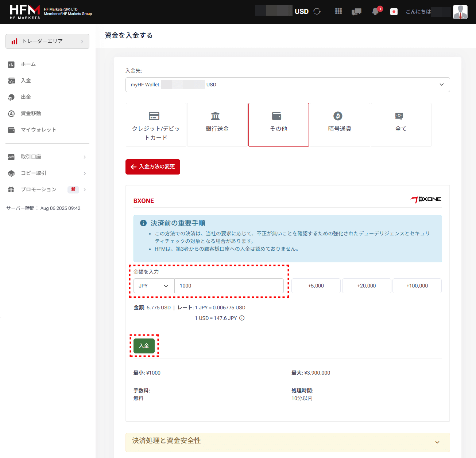The image size is (476, 458).
Task: Click the 新 badge on プロモーション
Action: [x=73, y=189]
